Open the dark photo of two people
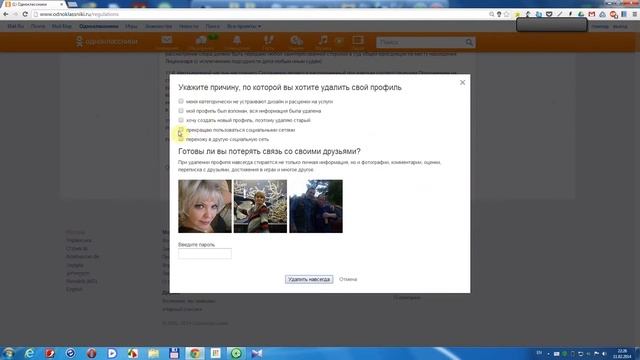 click(316, 206)
